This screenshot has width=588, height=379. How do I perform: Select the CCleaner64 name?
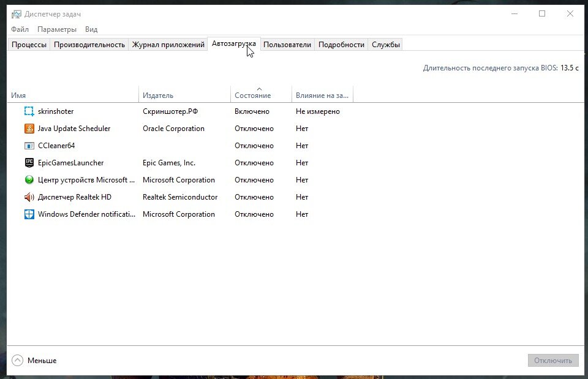coord(56,146)
